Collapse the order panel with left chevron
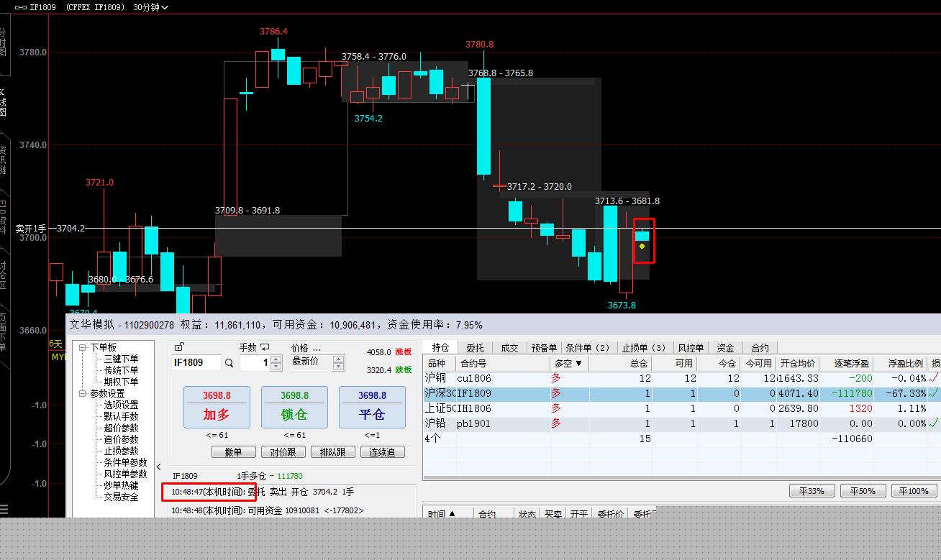This screenshot has height=560, width=941. (159, 467)
